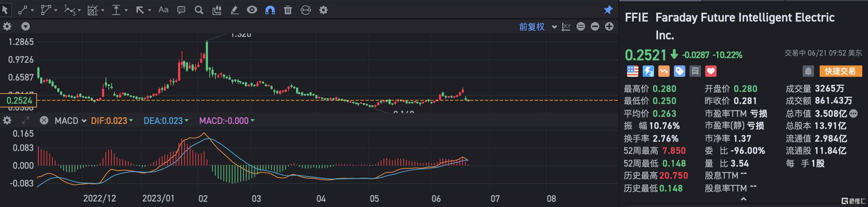Open the candlestick ruler measure tool
Viewport: 868px width, 207px height.
tap(217, 10)
